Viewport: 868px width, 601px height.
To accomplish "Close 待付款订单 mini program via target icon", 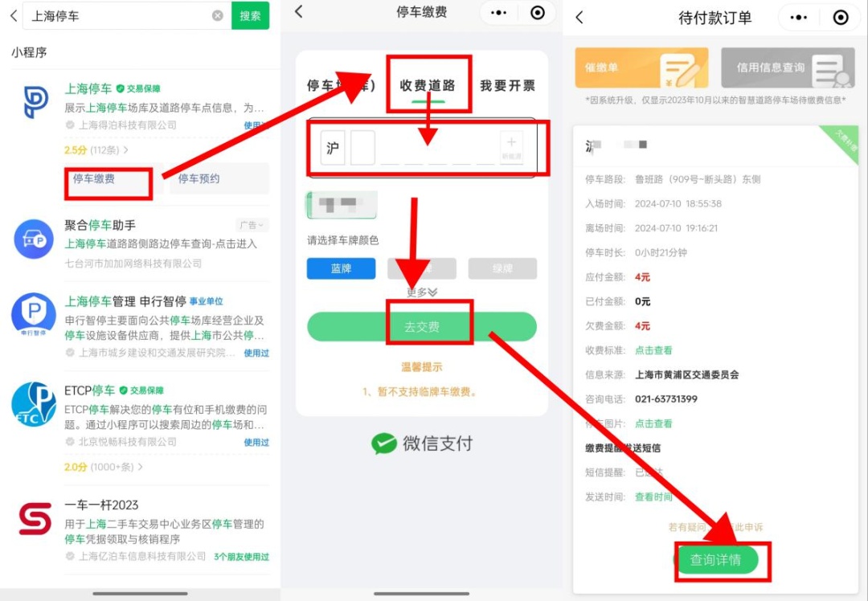I will pos(841,18).
